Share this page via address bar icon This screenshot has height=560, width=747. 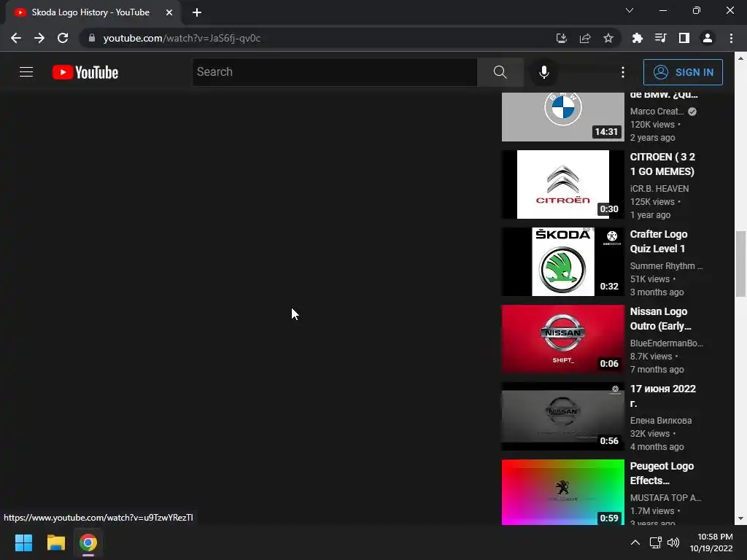click(585, 38)
